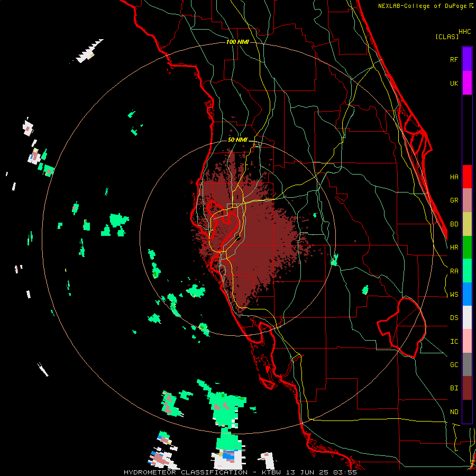
Task: Click the 'HA' legend label
Action: [x=454, y=177]
